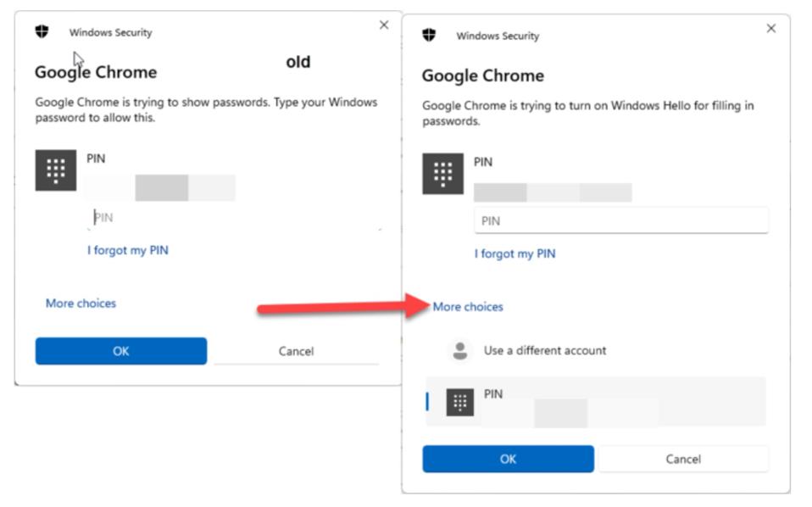Expand More choices in the left dialog

click(x=81, y=303)
